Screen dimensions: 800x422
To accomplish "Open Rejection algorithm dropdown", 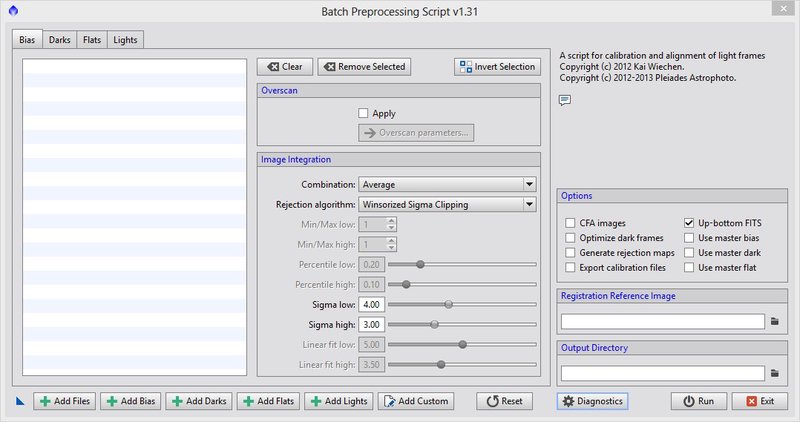I will pyautogui.click(x=447, y=205).
